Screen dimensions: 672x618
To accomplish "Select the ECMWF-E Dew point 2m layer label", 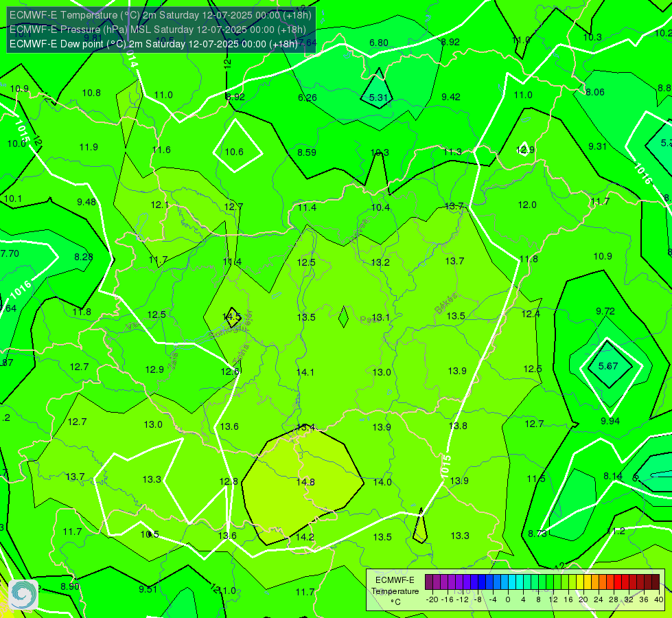I will click(154, 44).
